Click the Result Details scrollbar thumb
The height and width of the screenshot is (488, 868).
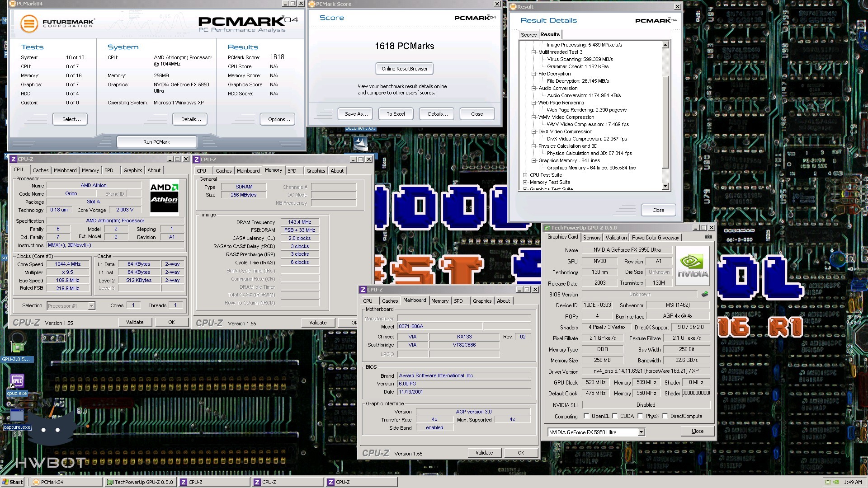[x=665, y=122]
